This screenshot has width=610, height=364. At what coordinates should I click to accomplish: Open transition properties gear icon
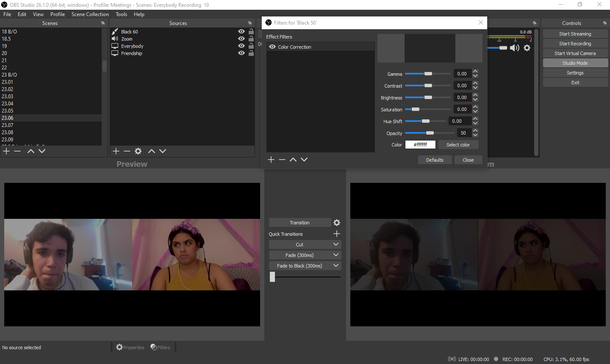(337, 223)
